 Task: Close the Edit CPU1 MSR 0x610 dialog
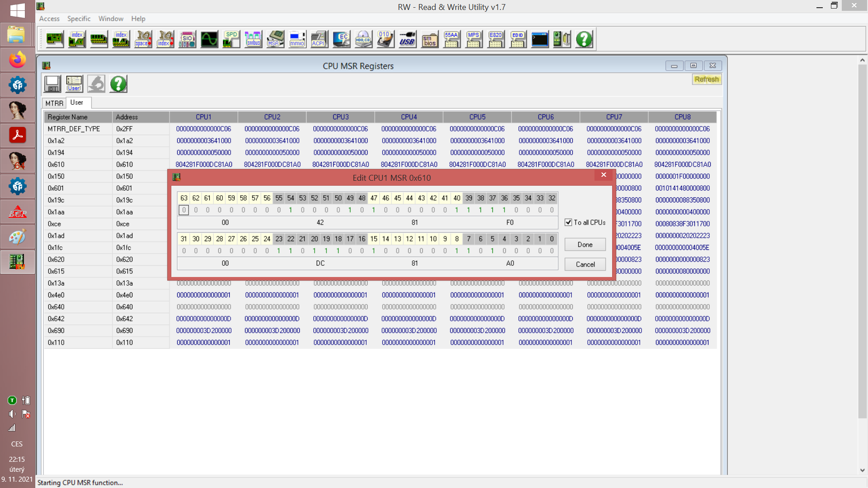[604, 175]
